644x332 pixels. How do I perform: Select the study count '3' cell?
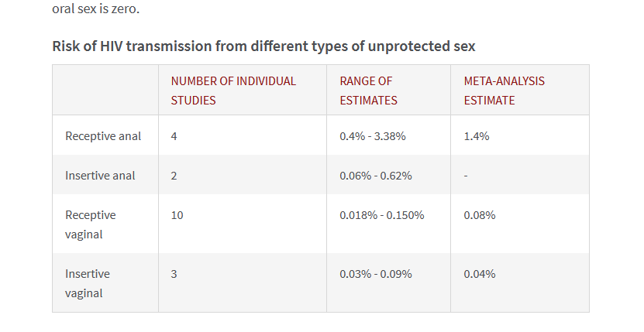tap(174, 274)
